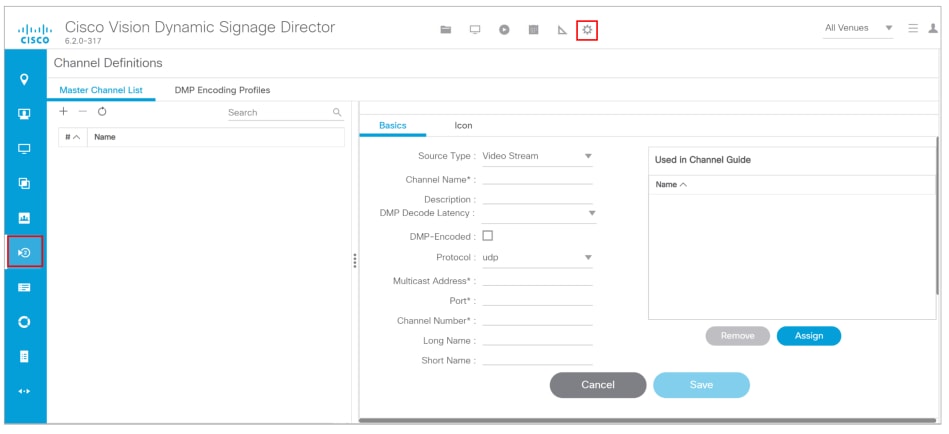Screen dimensions: 949x434
Task: Focus the Multicast Address field
Action: [537, 280]
